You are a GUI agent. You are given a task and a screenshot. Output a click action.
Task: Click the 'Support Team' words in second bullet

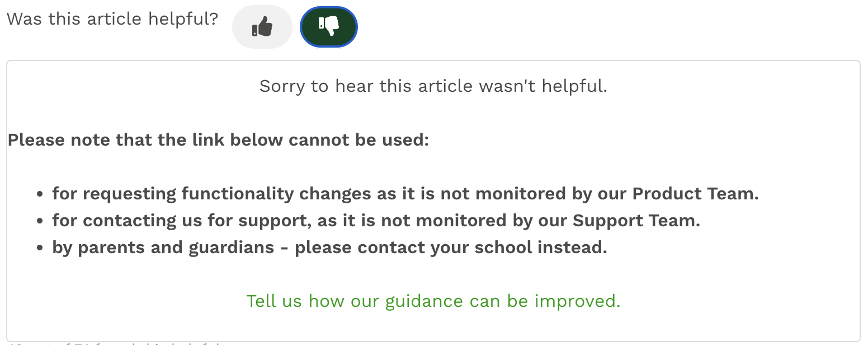[x=636, y=221]
